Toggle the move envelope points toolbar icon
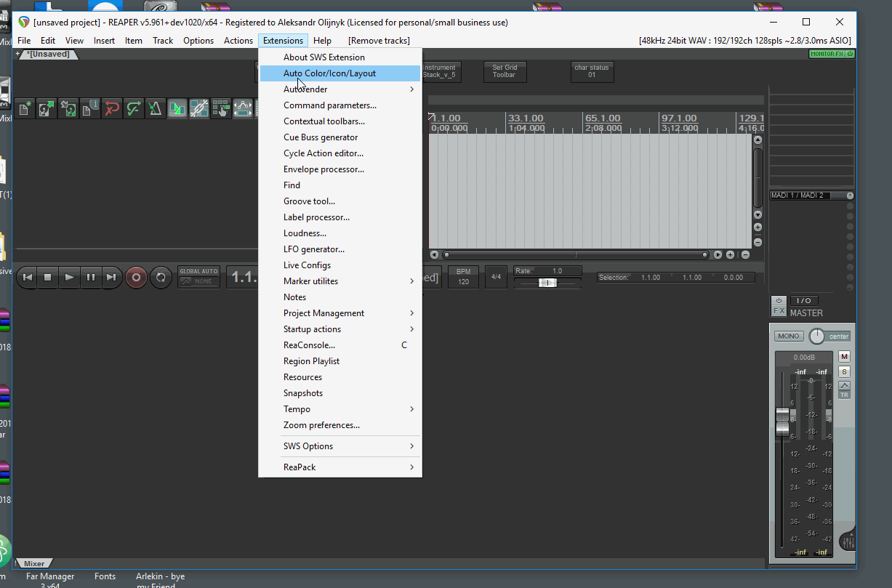 point(243,109)
